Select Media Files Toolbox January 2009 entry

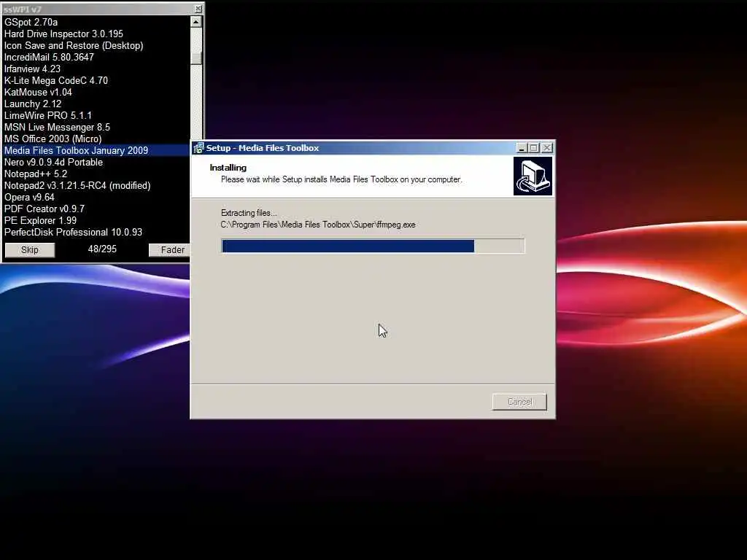pos(97,150)
